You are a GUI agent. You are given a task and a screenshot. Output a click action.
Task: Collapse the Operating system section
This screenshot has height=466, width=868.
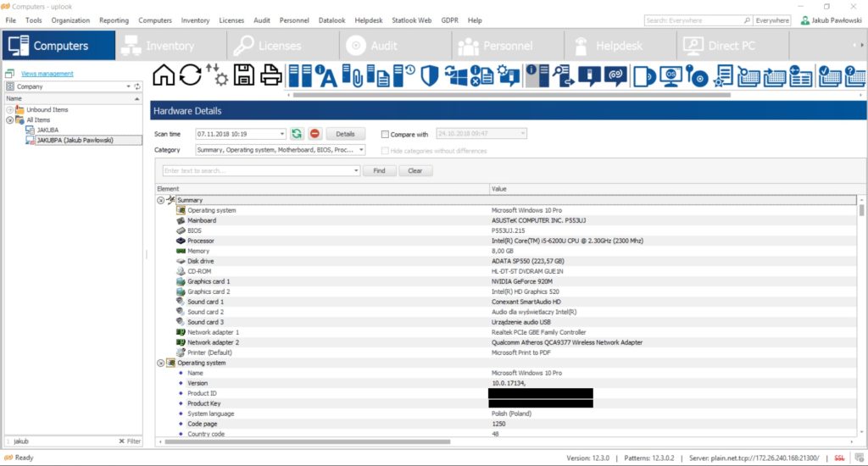coord(160,363)
